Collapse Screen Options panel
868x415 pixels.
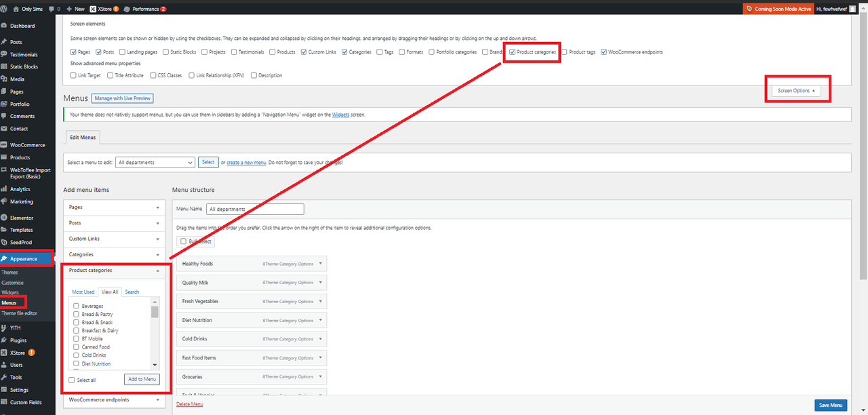[796, 90]
